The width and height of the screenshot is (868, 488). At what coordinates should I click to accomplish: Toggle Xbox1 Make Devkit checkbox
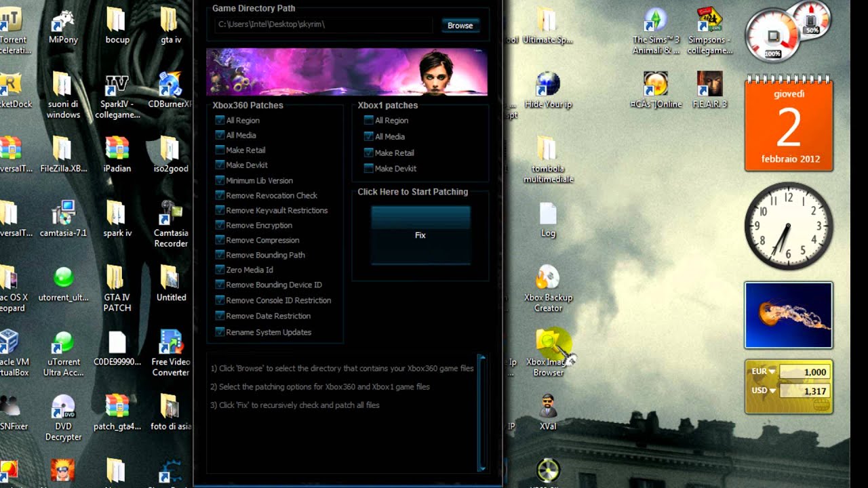click(369, 168)
